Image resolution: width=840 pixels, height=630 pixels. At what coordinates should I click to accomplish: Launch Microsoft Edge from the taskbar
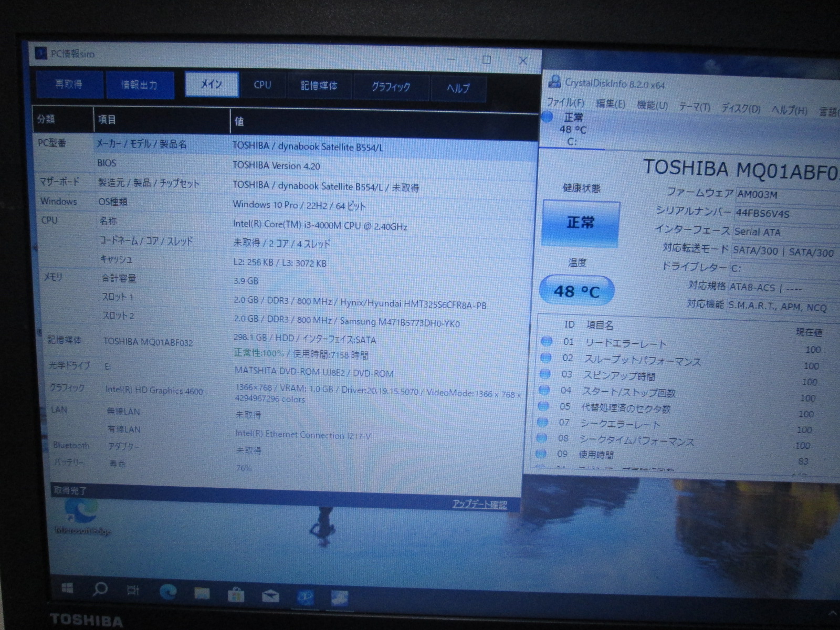click(x=168, y=592)
